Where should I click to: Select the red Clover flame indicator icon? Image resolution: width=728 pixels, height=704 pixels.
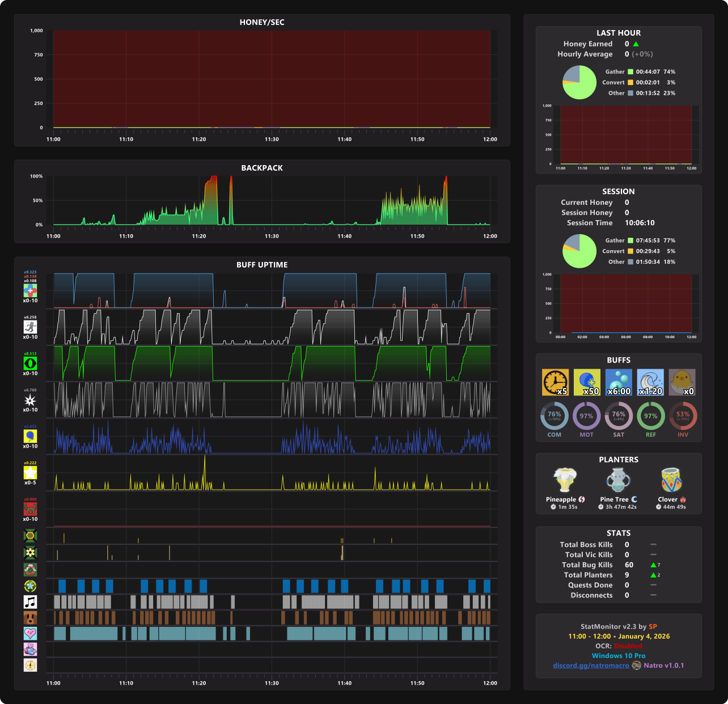pos(683,500)
